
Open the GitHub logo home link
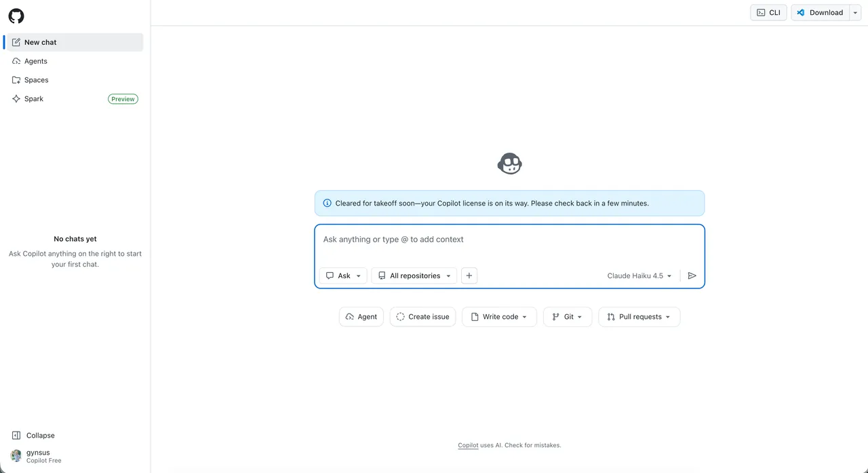pos(16,16)
